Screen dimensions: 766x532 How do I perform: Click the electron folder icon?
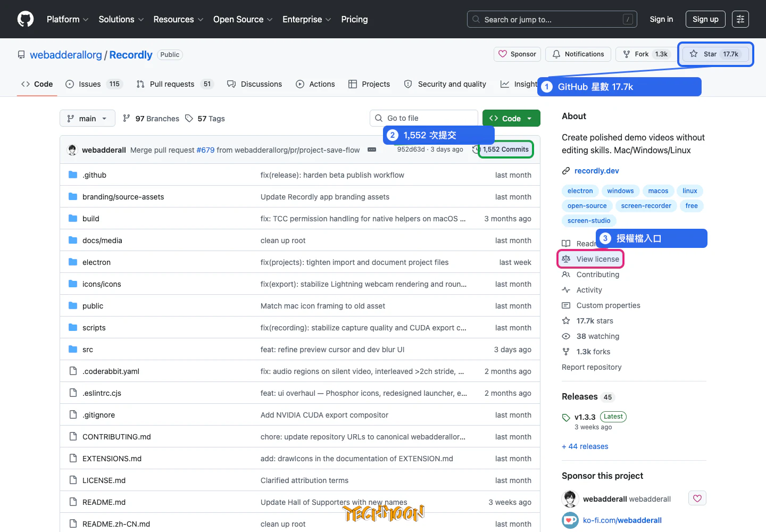73,262
